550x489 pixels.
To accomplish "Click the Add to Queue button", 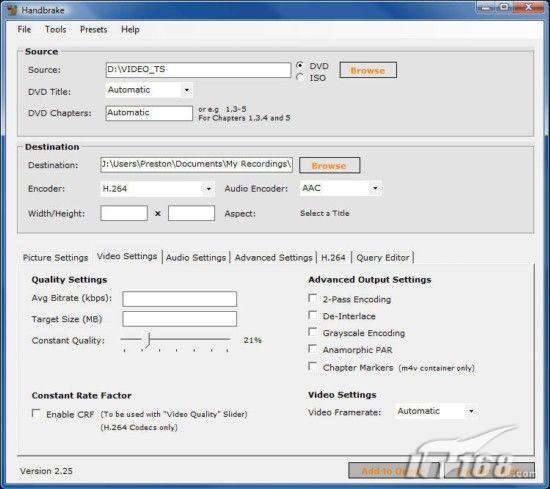I will pos(394,470).
